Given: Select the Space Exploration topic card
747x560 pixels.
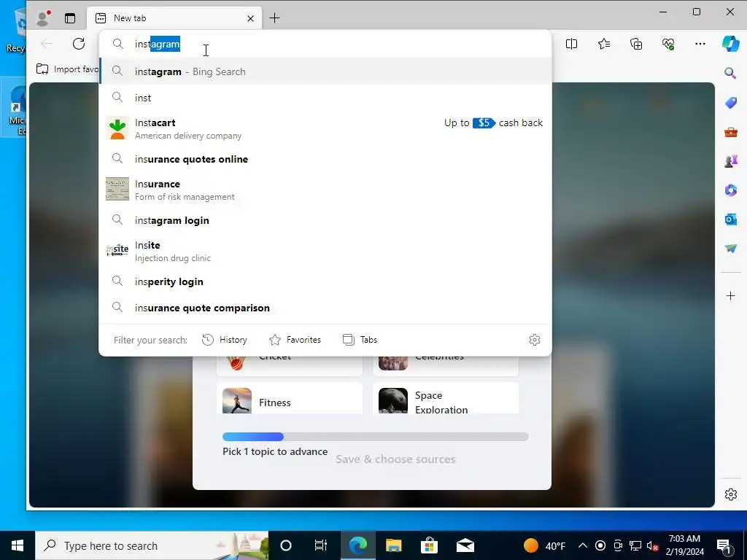Looking at the screenshot, I should tap(446, 399).
